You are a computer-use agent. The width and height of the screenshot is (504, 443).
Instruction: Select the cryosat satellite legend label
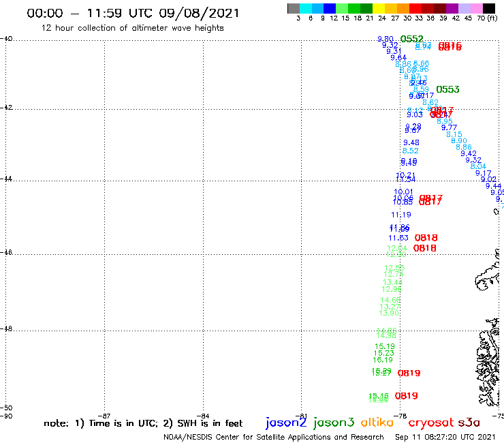tap(430, 423)
